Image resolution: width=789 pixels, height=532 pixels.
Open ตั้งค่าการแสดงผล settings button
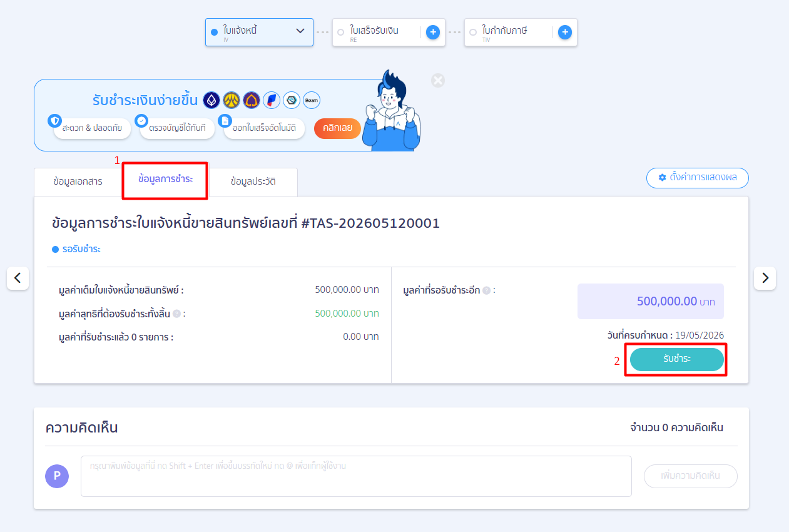tap(698, 178)
